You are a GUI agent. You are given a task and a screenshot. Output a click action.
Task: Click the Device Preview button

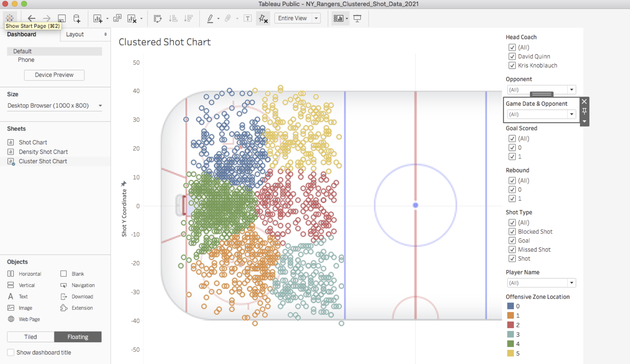pos(54,75)
